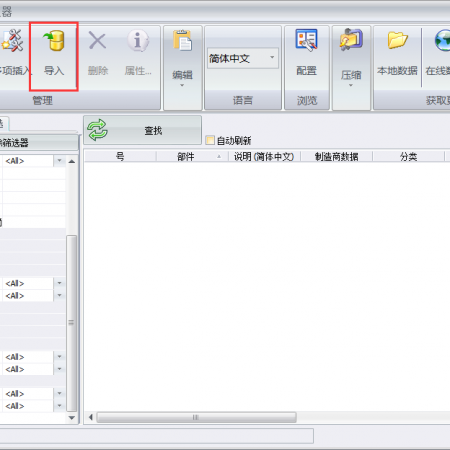Click the 在线 globe icon
450x450 pixels.
(443, 41)
